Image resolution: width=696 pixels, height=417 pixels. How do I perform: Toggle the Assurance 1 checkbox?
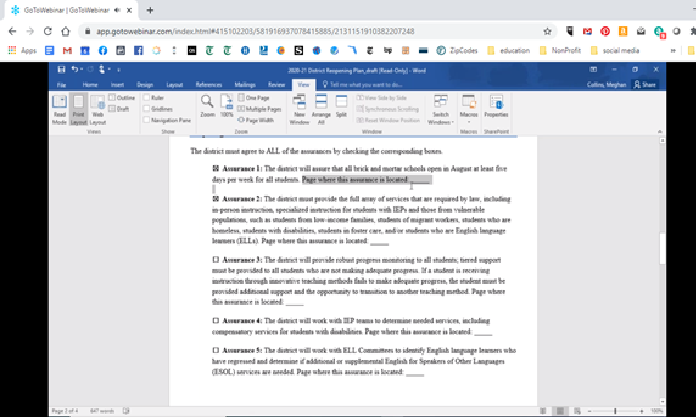[216, 168]
